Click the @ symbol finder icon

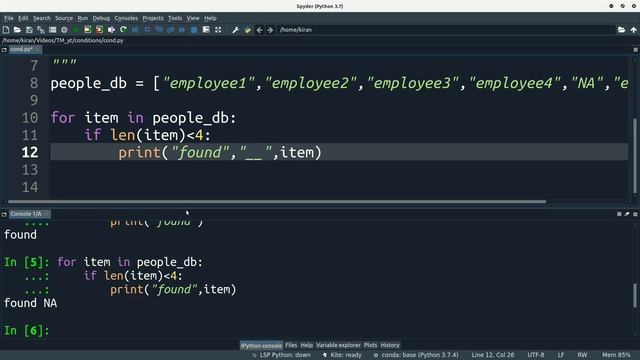tap(64, 30)
